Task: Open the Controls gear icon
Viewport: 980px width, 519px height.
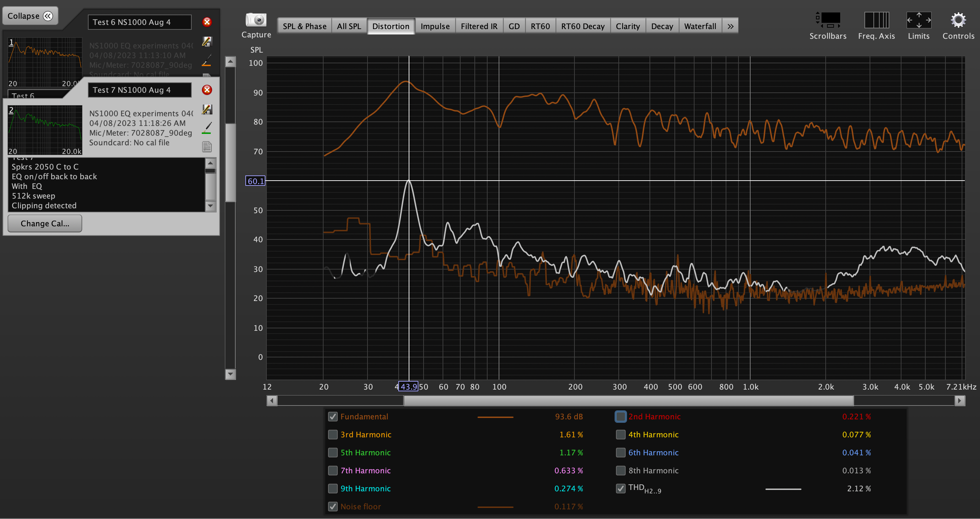Action: pos(958,20)
